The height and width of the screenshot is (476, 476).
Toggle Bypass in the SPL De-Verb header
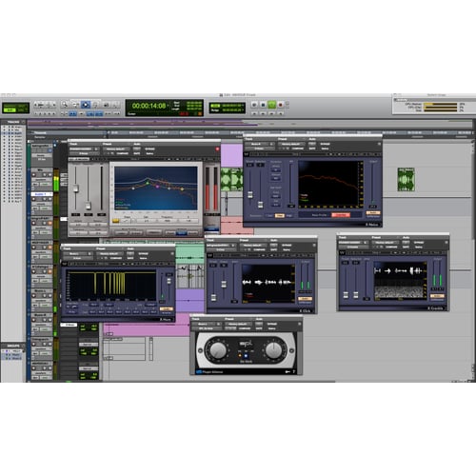272,324
